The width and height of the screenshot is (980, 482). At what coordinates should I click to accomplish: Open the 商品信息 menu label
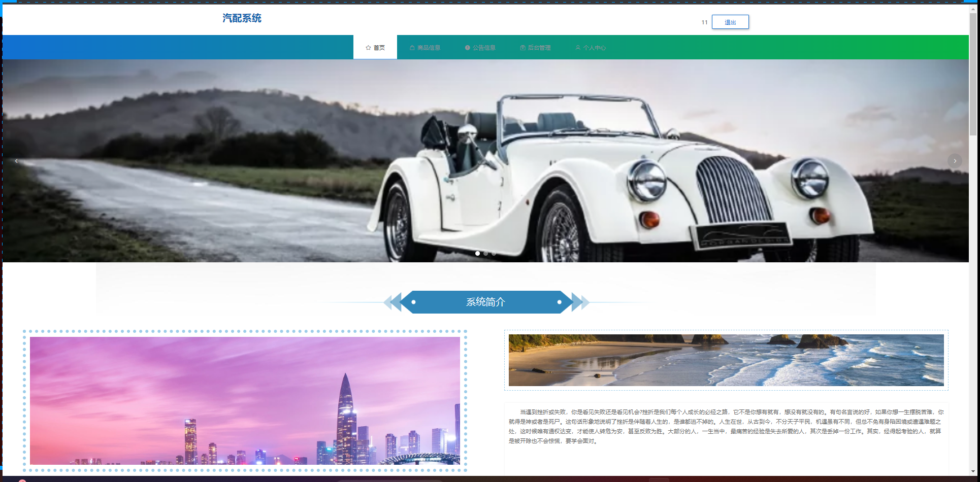[x=429, y=48]
